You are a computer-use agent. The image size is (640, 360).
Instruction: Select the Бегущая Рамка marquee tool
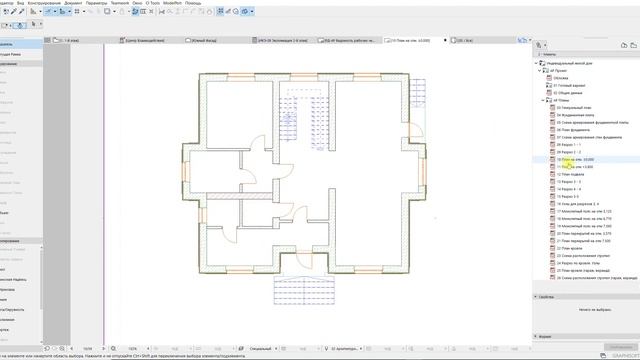tap(11, 54)
